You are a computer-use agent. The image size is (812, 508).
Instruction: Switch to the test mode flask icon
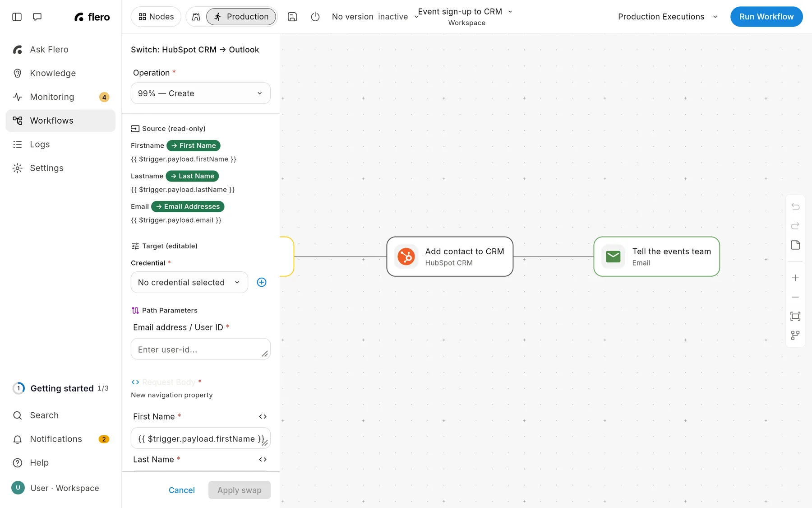click(196, 17)
